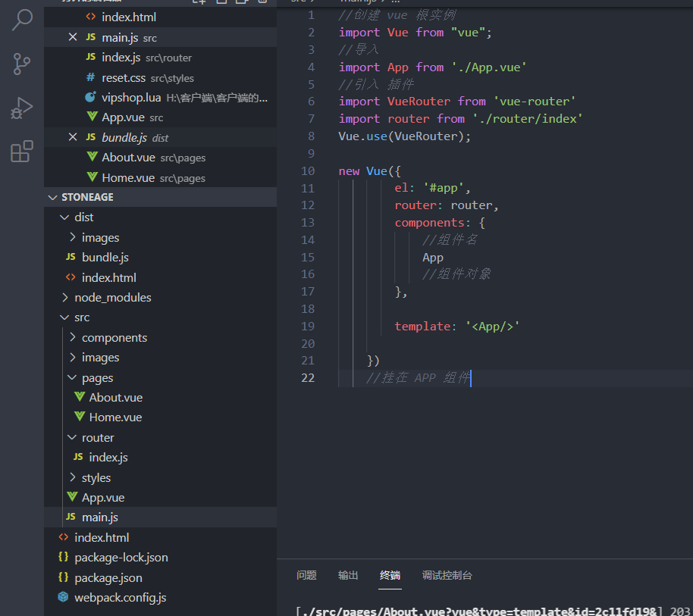The image size is (693, 616).
Task: Click the template: '<App/>' line
Action: click(x=457, y=327)
